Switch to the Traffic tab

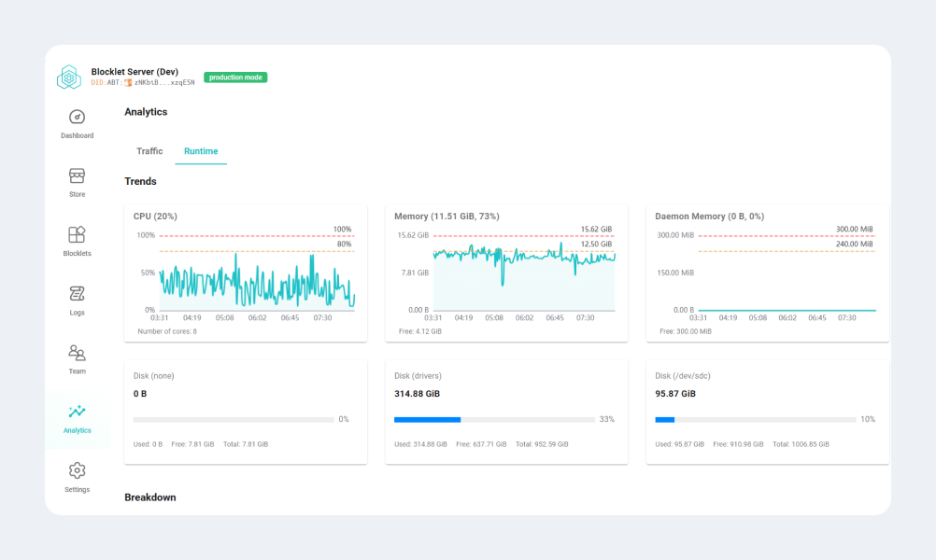click(x=149, y=150)
